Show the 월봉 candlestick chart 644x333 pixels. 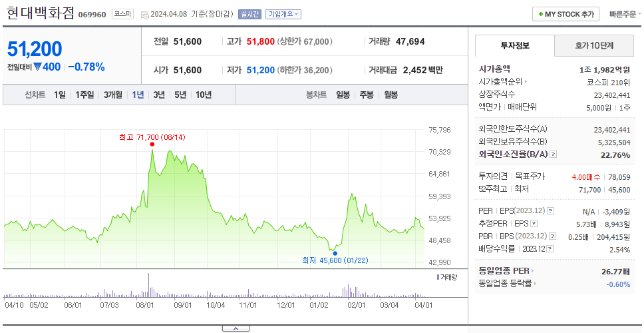[x=391, y=95]
